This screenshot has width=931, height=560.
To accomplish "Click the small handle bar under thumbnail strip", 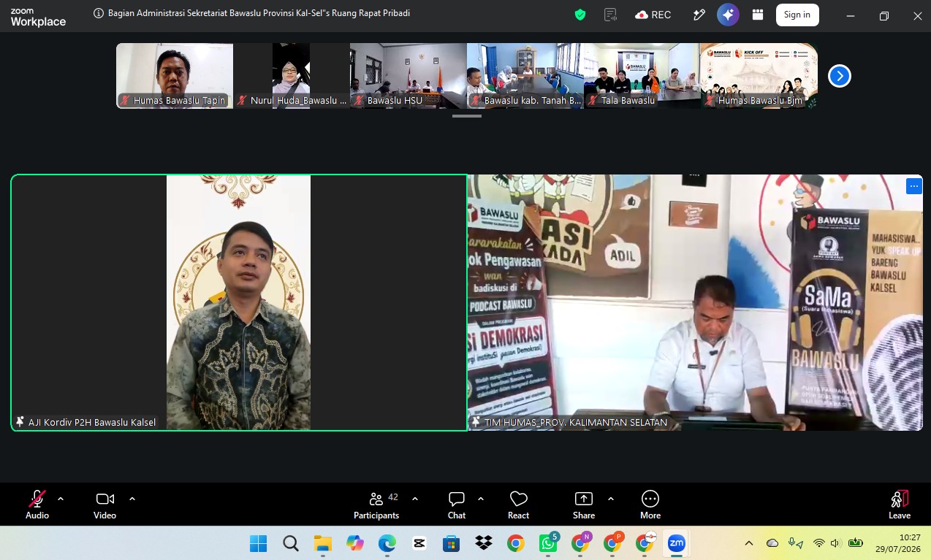I will coord(467,115).
